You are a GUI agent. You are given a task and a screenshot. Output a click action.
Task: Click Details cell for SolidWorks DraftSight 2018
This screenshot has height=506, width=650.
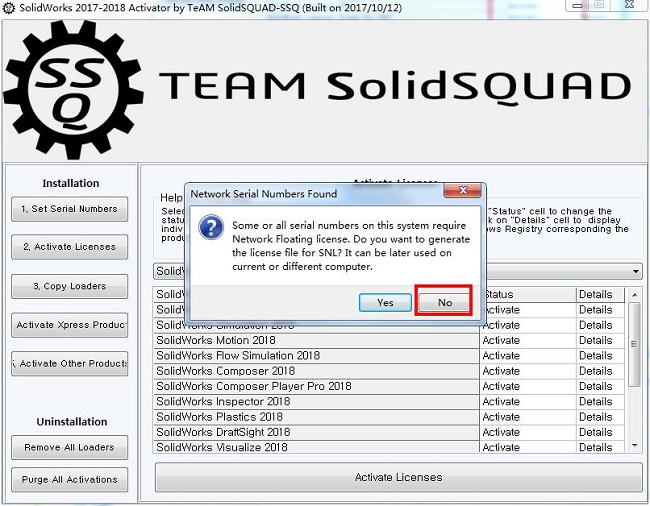coord(600,433)
